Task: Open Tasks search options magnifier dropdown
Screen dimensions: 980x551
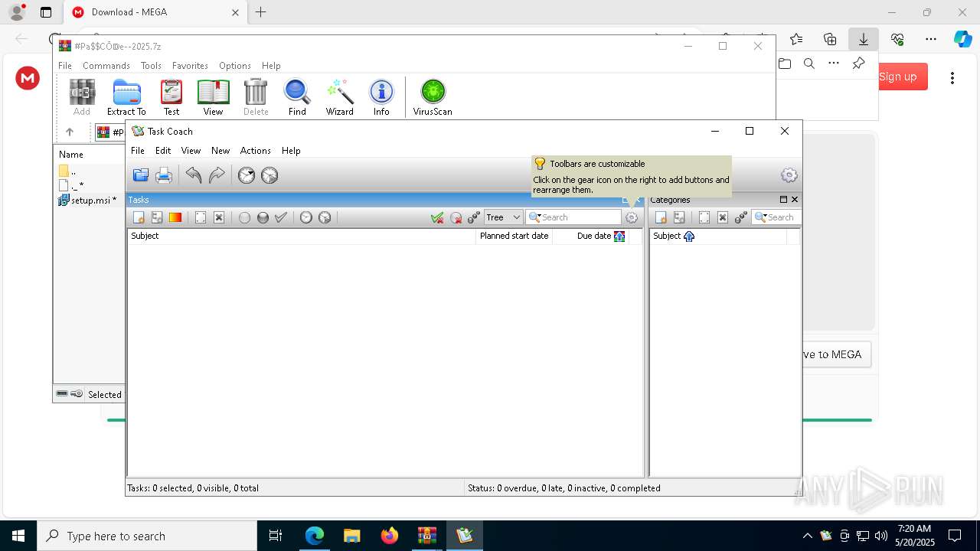Action: [x=535, y=217]
